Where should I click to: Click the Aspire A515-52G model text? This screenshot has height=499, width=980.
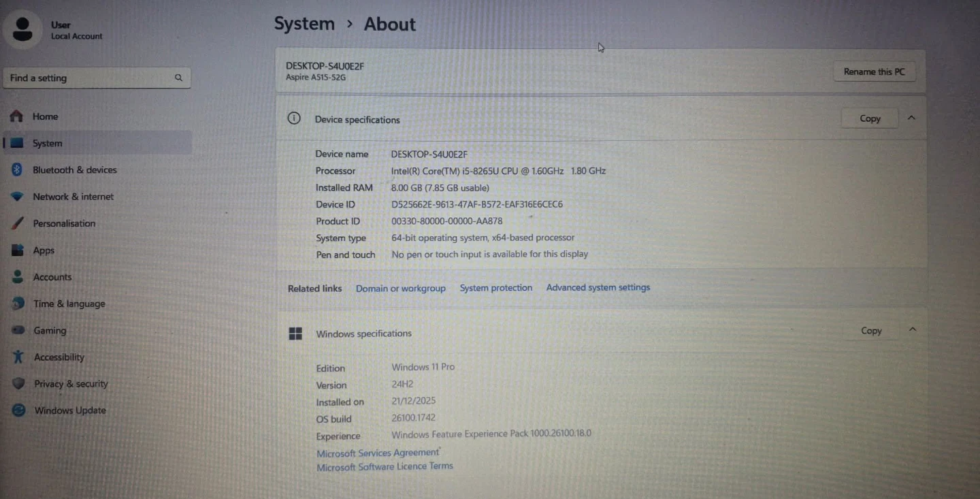316,78
